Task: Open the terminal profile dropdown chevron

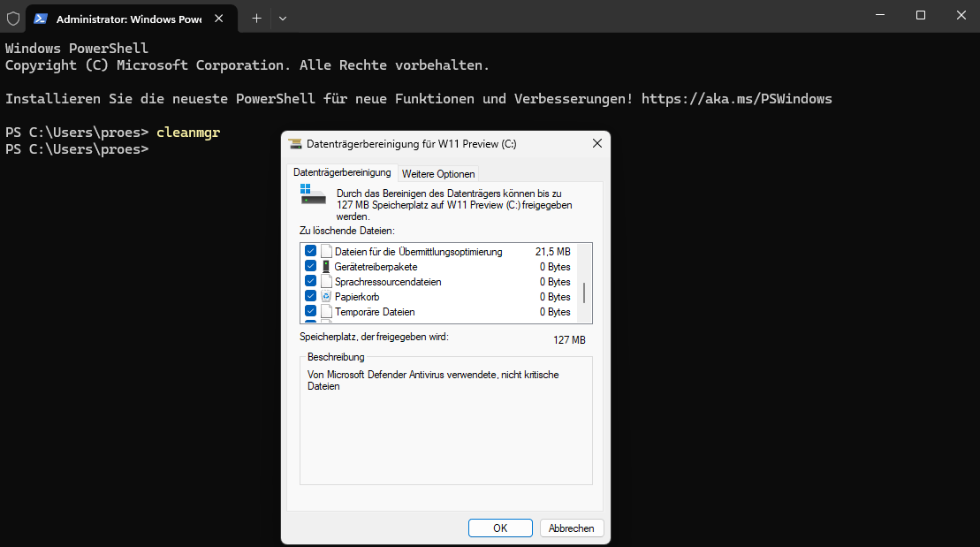Action: pos(283,19)
